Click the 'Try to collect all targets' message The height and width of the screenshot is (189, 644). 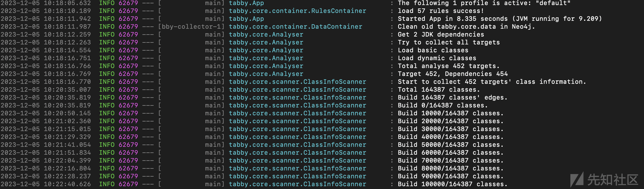(x=448, y=42)
